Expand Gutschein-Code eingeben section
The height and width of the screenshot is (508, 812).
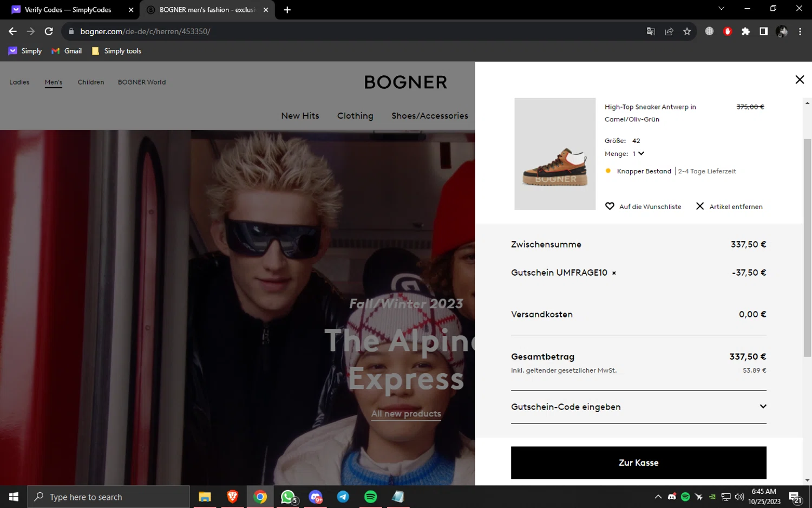639,407
